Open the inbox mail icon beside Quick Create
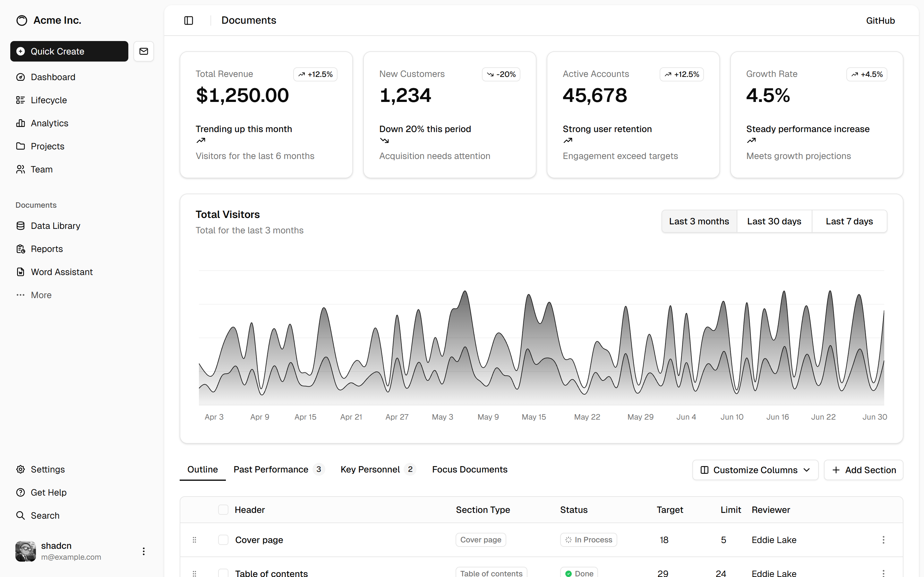 (x=143, y=51)
